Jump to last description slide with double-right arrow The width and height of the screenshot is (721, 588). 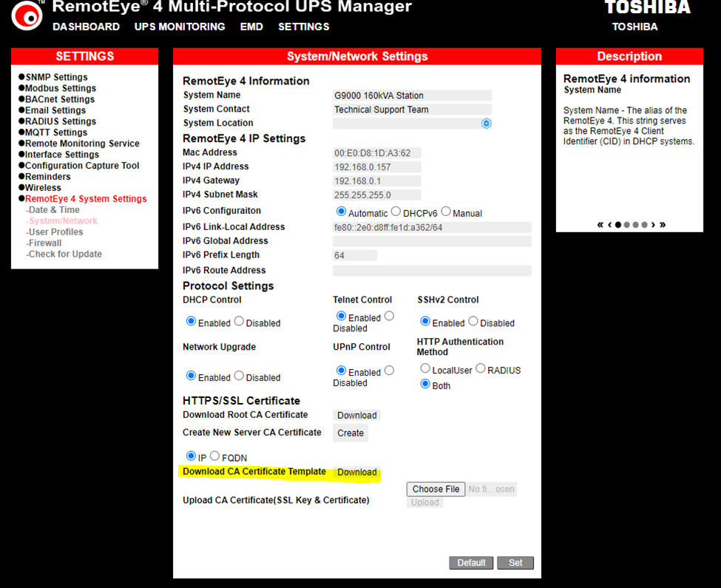[x=662, y=225]
